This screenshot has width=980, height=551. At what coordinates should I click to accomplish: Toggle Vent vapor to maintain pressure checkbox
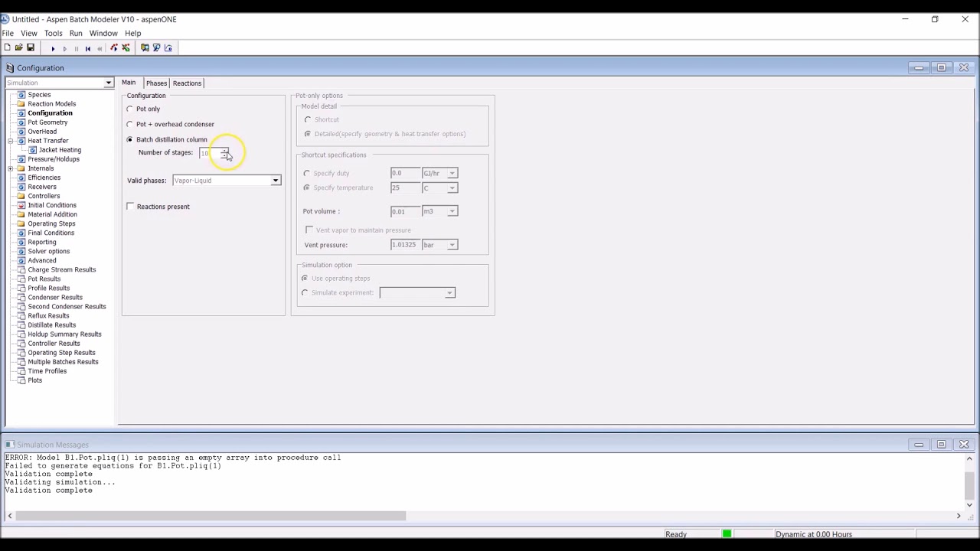[x=309, y=230]
